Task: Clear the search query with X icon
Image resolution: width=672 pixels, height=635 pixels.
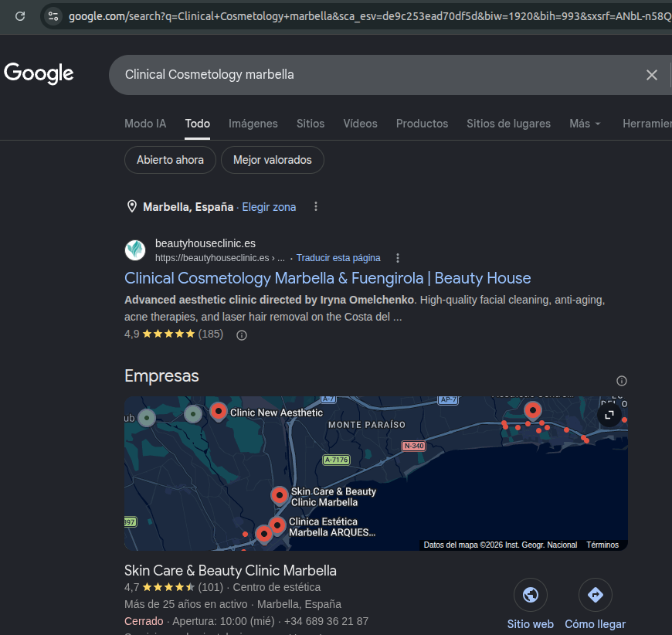Action: pos(651,75)
